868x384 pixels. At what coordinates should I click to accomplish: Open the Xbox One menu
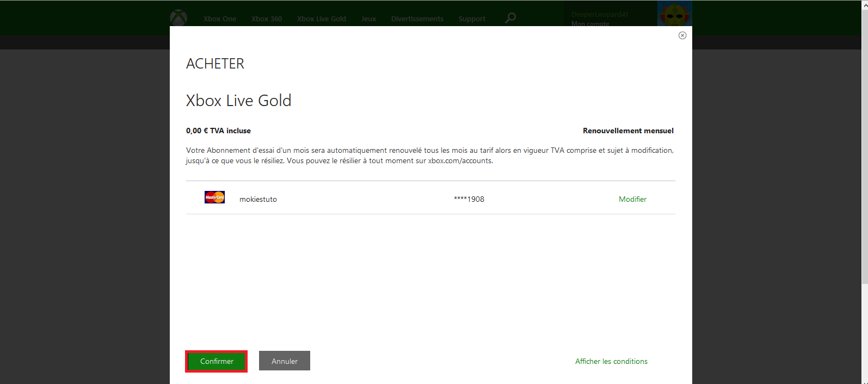[220, 18]
